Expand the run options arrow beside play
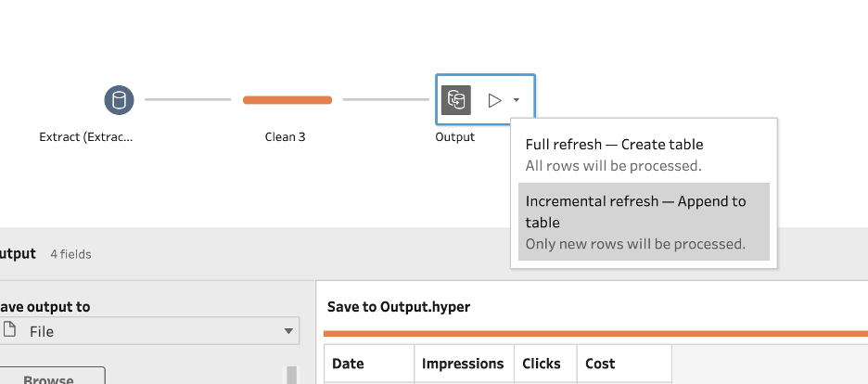868x384 pixels. (517, 100)
